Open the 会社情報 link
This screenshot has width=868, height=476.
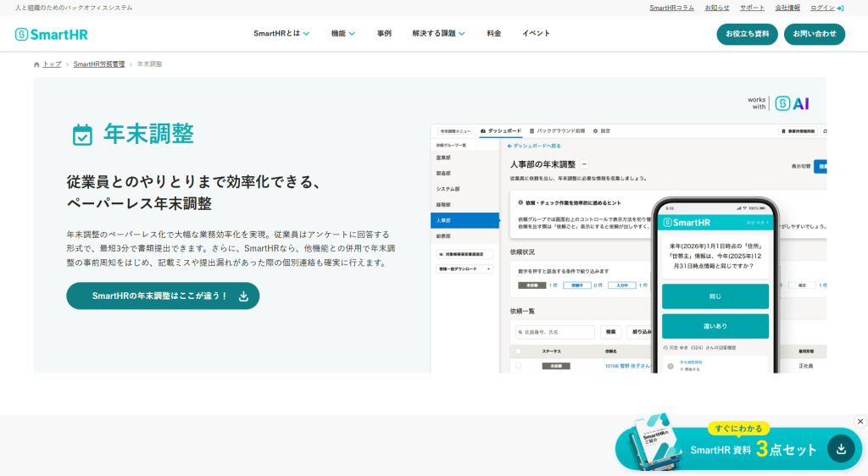point(787,8)
